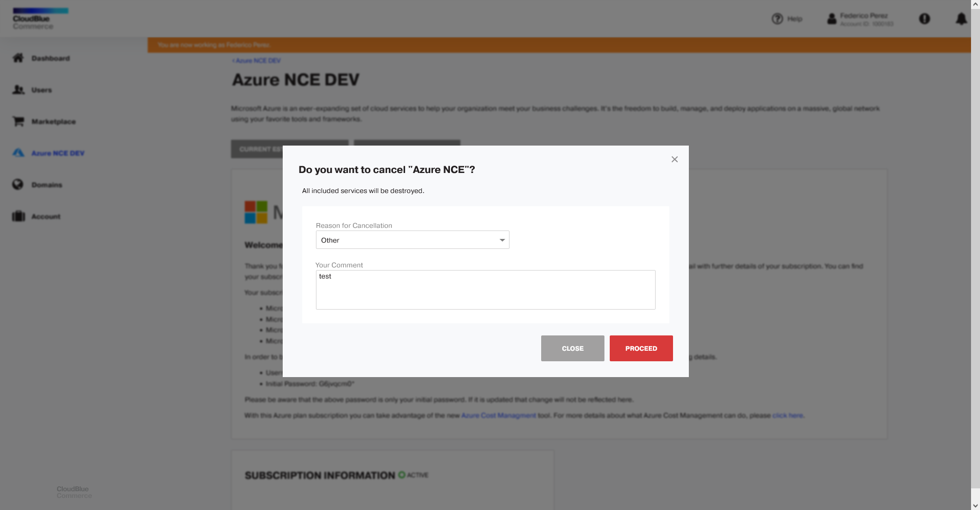This screenshot has width=980, height=510.
Task: Open Account from the sidebar
Action: pos(46,217)
